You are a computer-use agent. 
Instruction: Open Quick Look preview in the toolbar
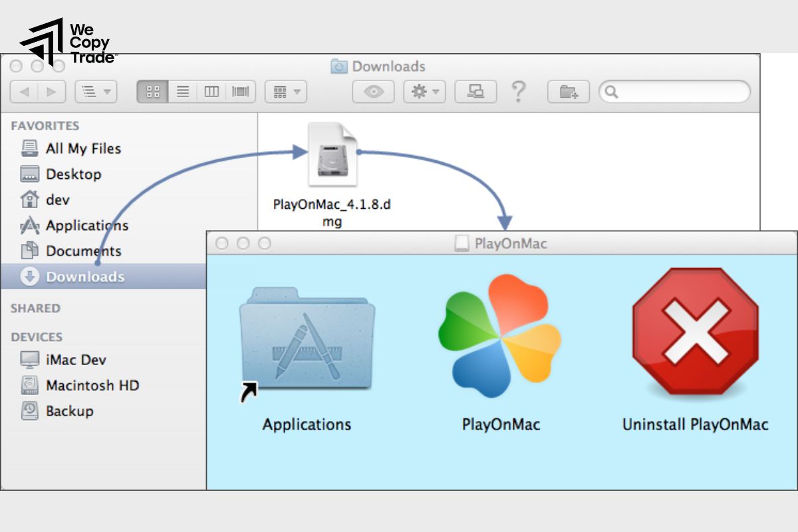372,92
